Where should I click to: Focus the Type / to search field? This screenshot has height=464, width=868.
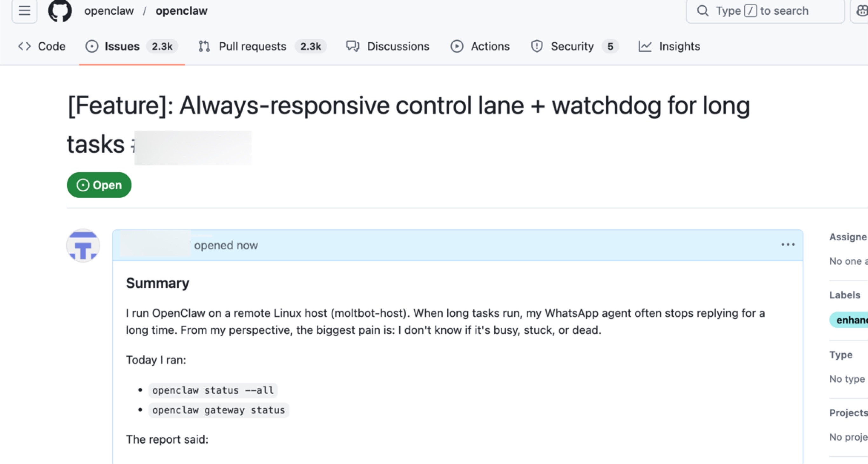pos(765,11)
